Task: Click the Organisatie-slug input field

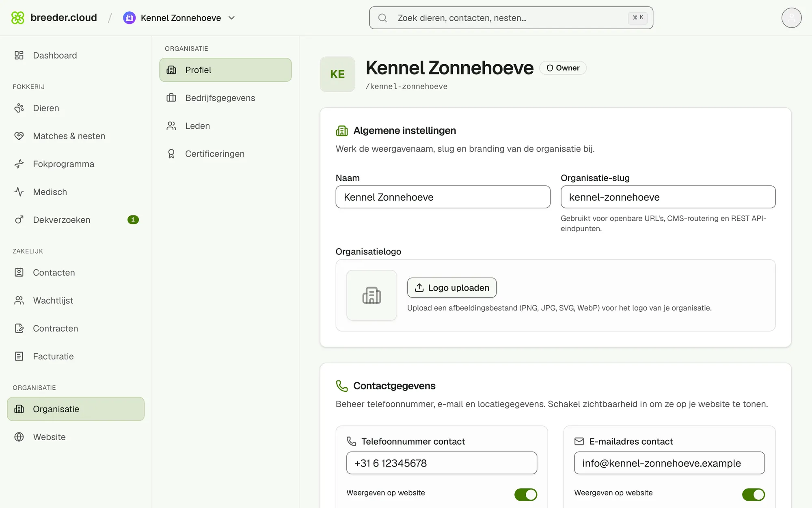Action: (x=668, y=197)
